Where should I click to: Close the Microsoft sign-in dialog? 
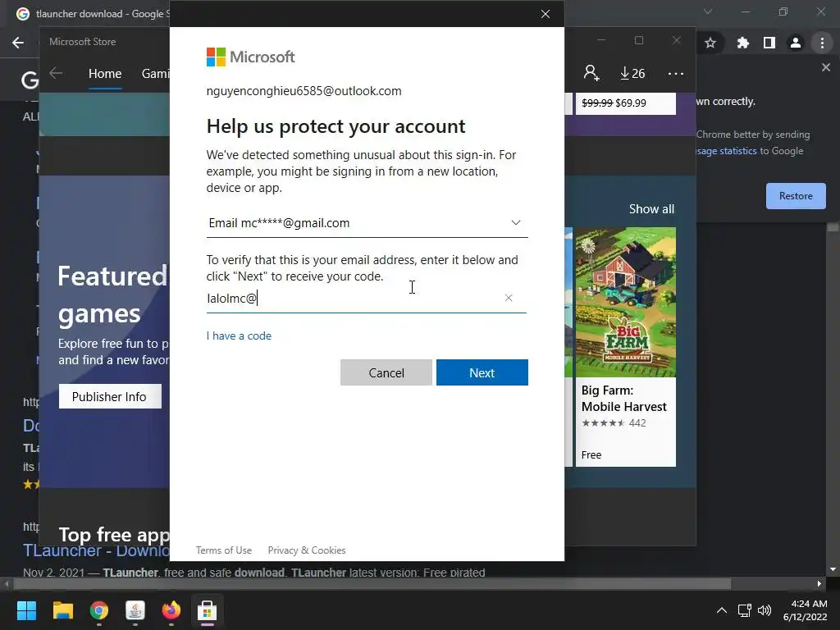click(546, 14)
